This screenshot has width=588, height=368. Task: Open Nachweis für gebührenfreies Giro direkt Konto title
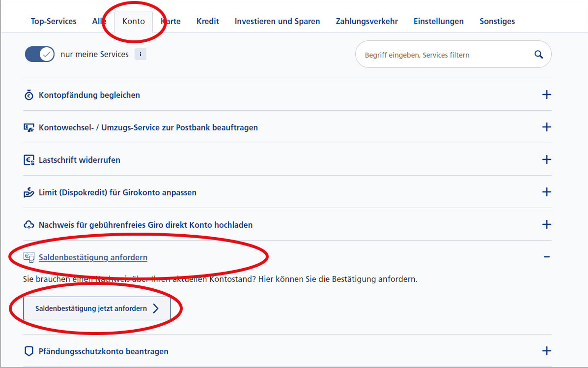coord(146,225)
